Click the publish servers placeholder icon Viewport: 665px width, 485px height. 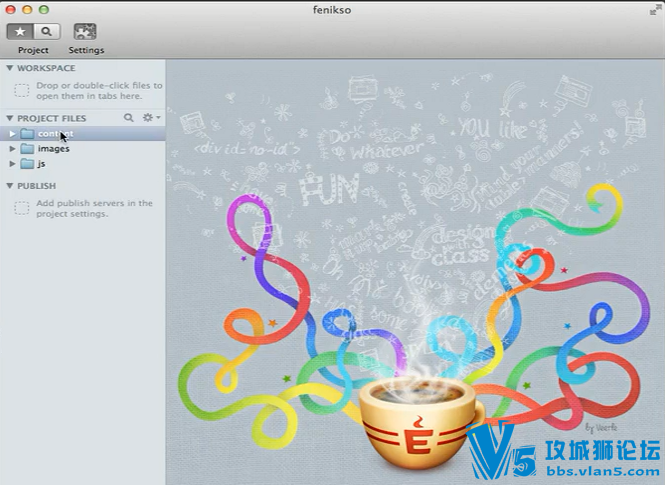pyautogui.click(x=22, y=208)
